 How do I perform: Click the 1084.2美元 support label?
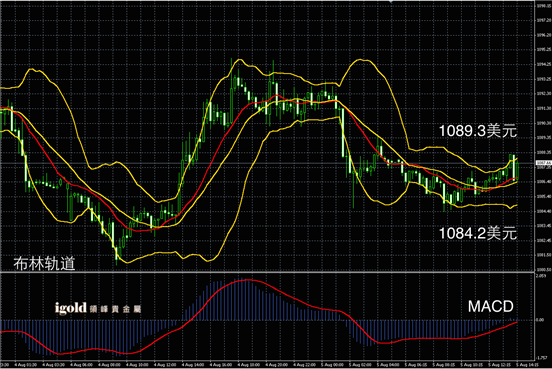[x=478, y=233]
